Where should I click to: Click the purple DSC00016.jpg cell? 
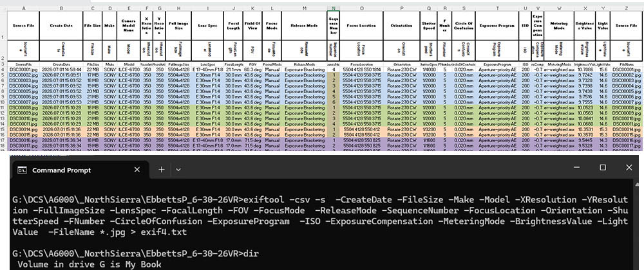point(23,139)
